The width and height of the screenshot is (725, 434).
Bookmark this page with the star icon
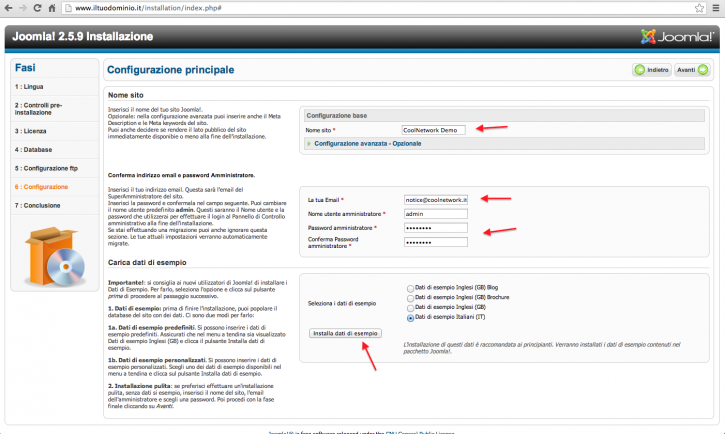point(699,8)
